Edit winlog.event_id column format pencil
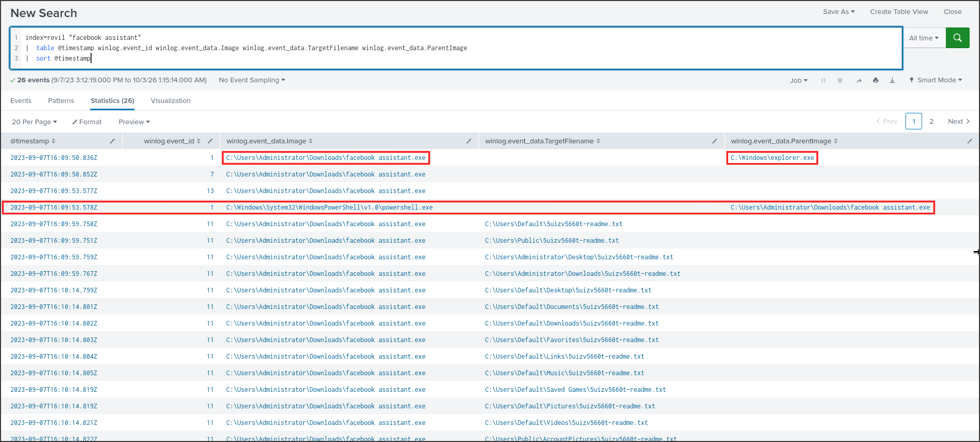 point(210,141)
